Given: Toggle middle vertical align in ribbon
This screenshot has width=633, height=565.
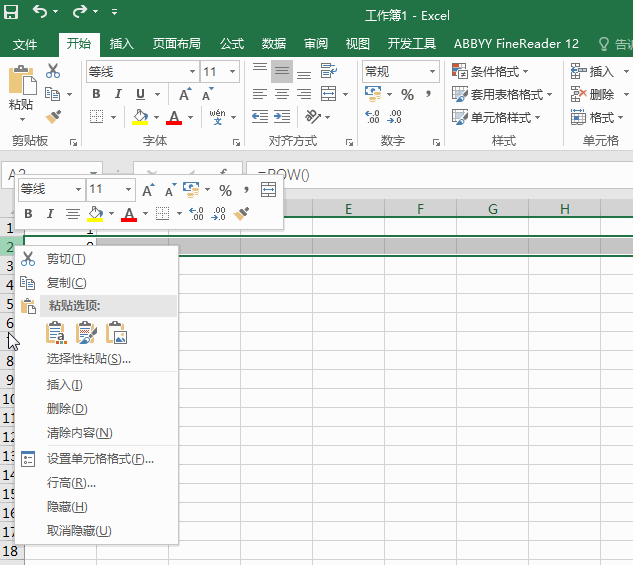Looking at the screenshot, I should [282, 71].
